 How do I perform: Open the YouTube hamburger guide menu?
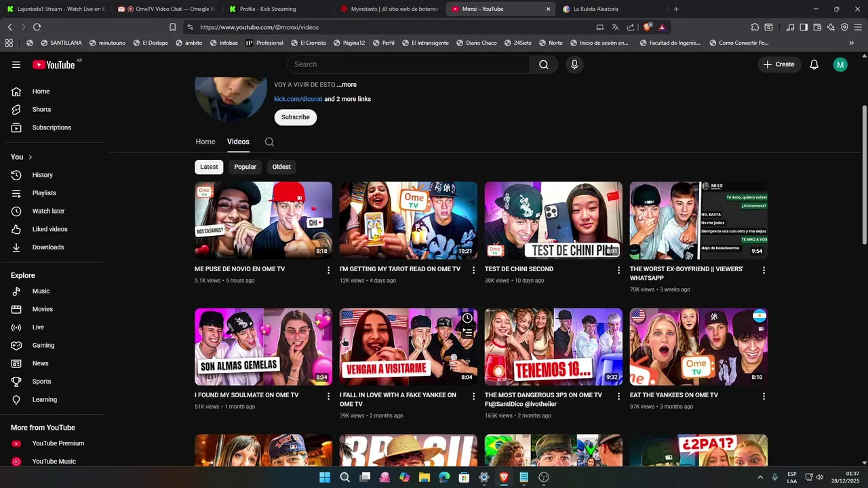[x=16, y=64]
